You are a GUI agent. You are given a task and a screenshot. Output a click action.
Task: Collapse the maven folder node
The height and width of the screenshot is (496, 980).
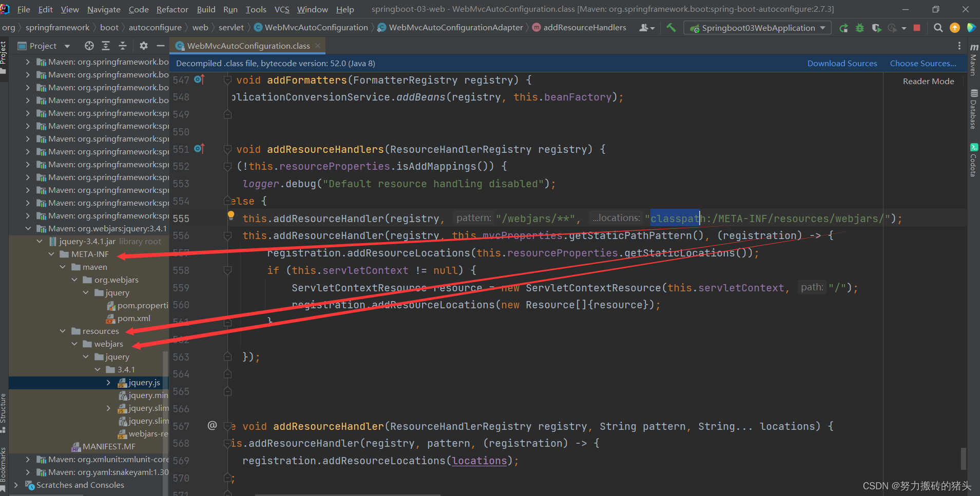coord(63,267)
